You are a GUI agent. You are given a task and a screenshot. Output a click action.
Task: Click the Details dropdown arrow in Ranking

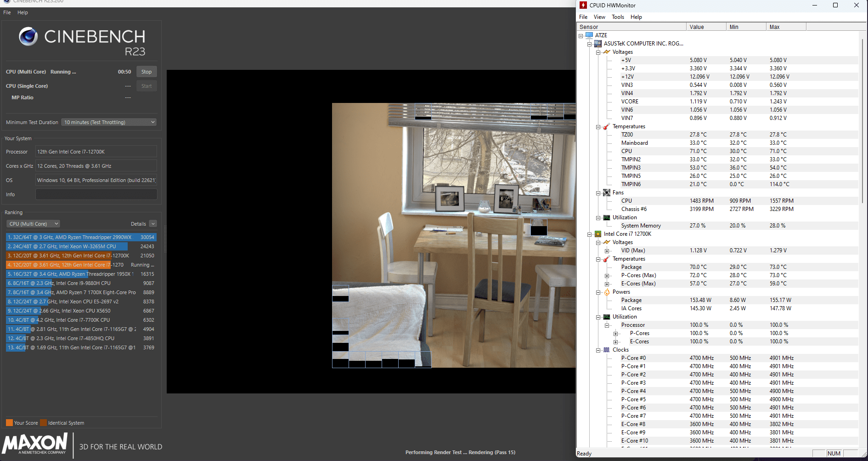153,224
